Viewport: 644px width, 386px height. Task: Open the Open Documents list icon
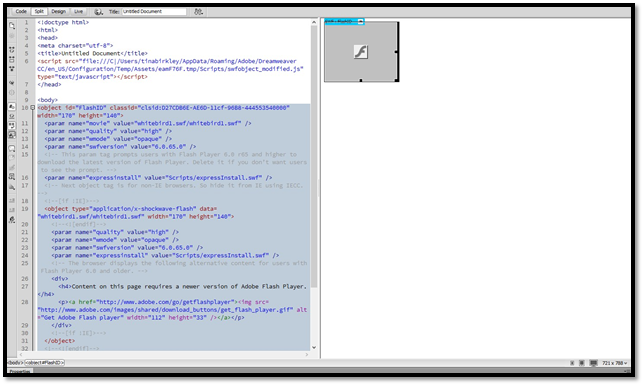coord(12,25)
